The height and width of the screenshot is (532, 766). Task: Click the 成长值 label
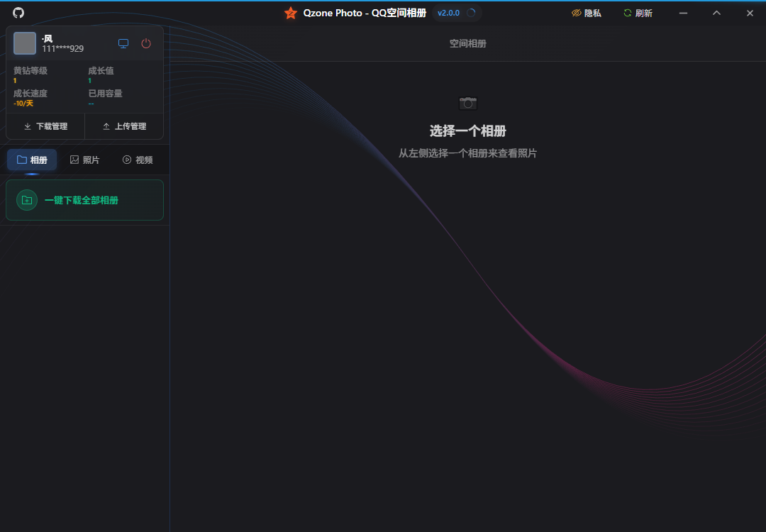pos(101,71)
